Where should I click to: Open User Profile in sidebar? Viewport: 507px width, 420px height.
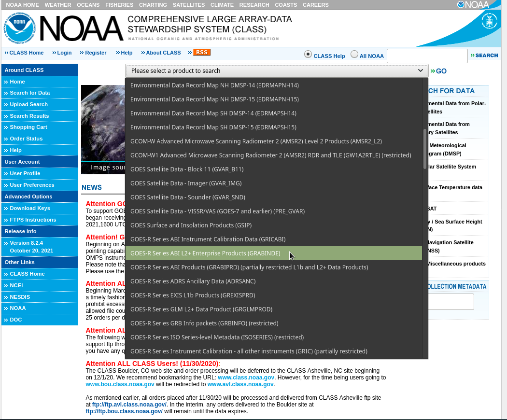[25, 173]
